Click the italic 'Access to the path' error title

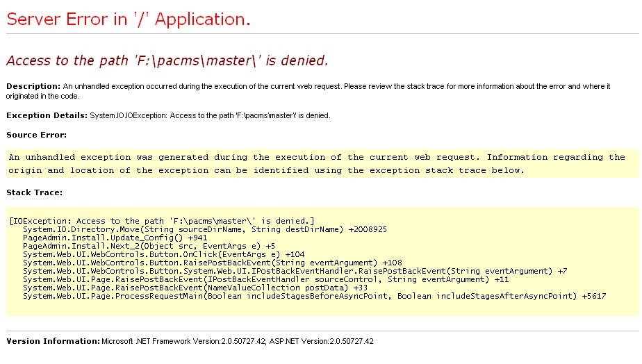[167, 60]
